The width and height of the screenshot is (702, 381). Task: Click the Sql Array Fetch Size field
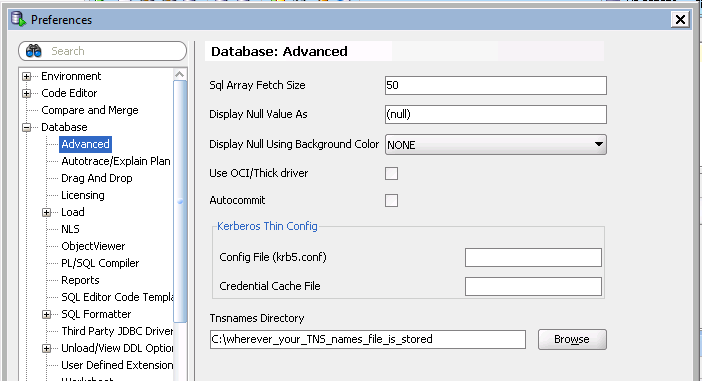pyautogui.click(x=496, y=86)
